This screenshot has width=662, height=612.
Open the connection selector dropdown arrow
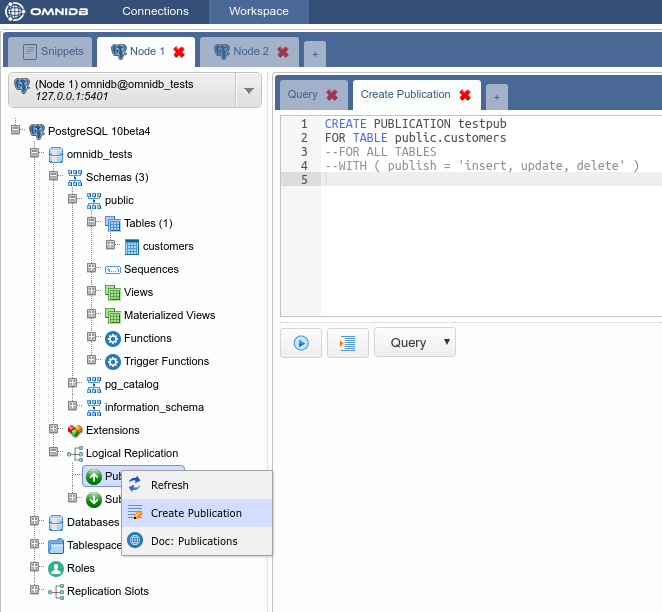pos(248,91)
